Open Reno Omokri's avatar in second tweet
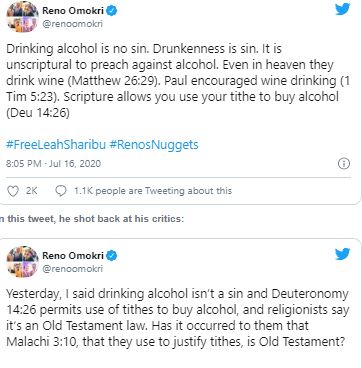This screenshot has height=368, width=362. click(x=22, y=262)
